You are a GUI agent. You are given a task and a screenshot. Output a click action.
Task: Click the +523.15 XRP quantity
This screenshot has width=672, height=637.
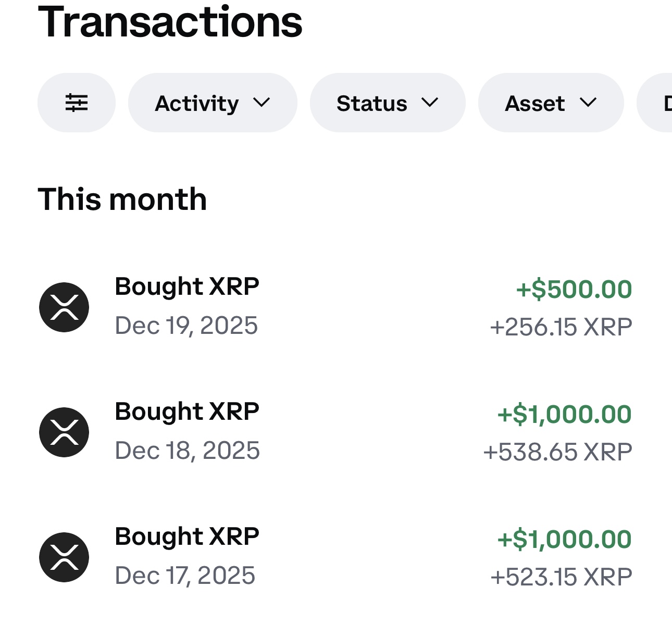561,577
